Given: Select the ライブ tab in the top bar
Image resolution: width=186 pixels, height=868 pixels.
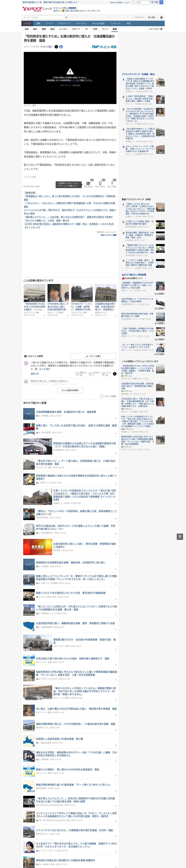Looking at the screenshot, I should (49, 23).
